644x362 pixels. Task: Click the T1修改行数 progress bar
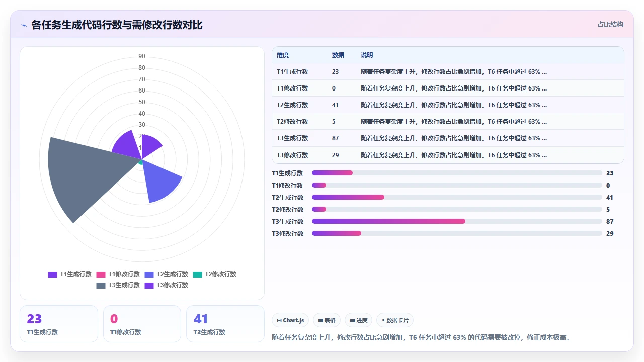tap(457, 185)
